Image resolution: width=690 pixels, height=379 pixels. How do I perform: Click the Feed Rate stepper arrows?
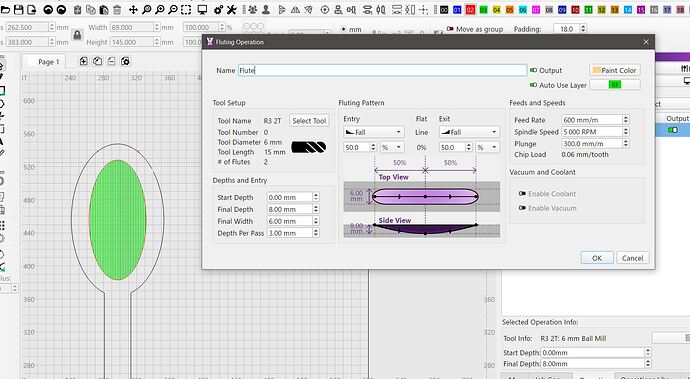625,120
